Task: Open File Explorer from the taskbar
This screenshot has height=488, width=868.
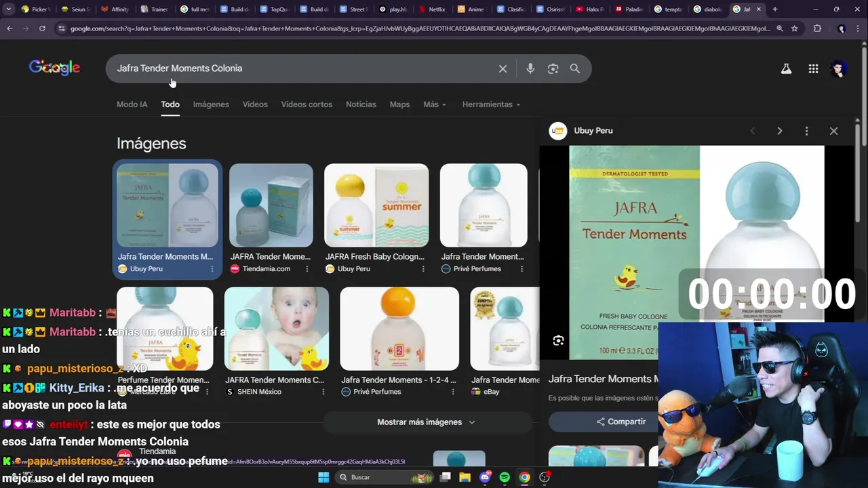Action: coord(465,477)
